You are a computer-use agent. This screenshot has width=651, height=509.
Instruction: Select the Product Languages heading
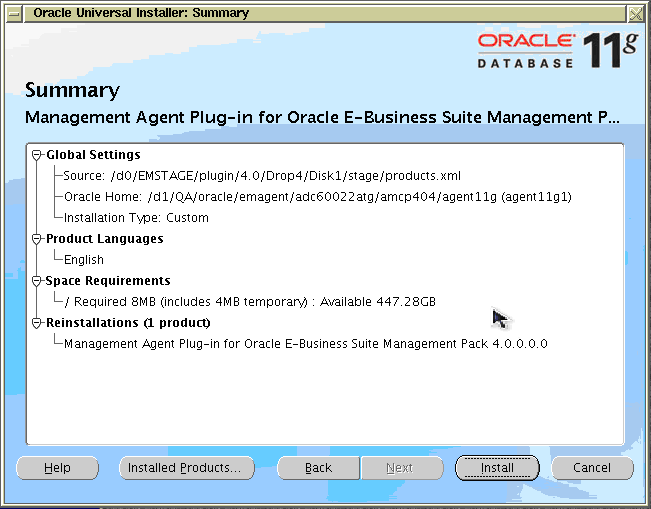(x=105, y=239)
